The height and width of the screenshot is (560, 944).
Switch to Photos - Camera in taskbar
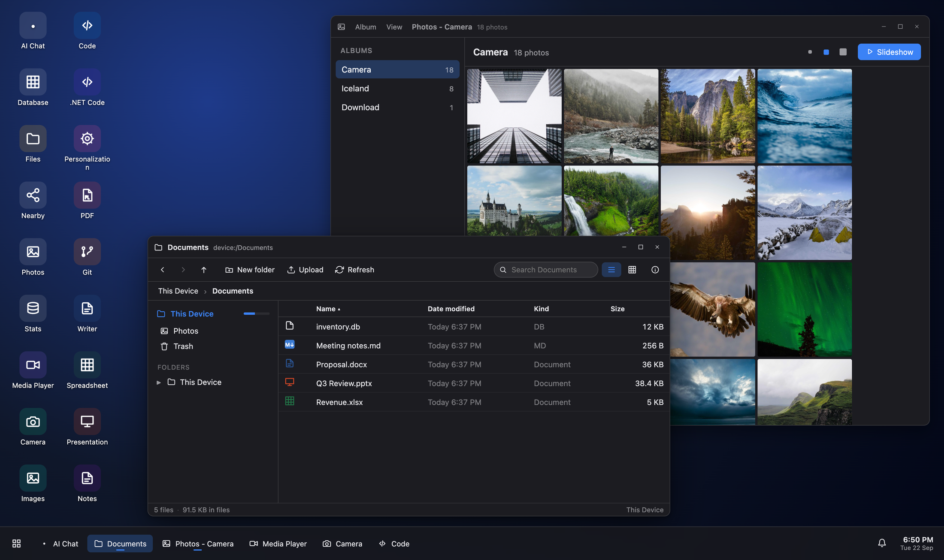click(198, 543)
